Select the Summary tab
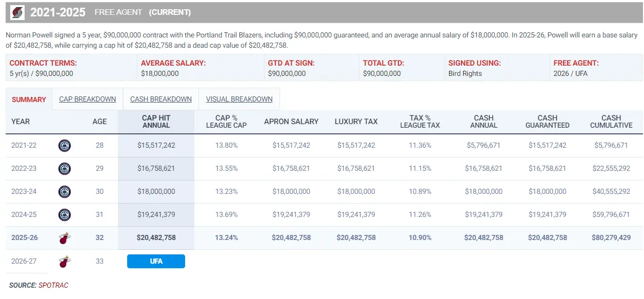This screenshot has width=644, height=299. tap(29, 99)
